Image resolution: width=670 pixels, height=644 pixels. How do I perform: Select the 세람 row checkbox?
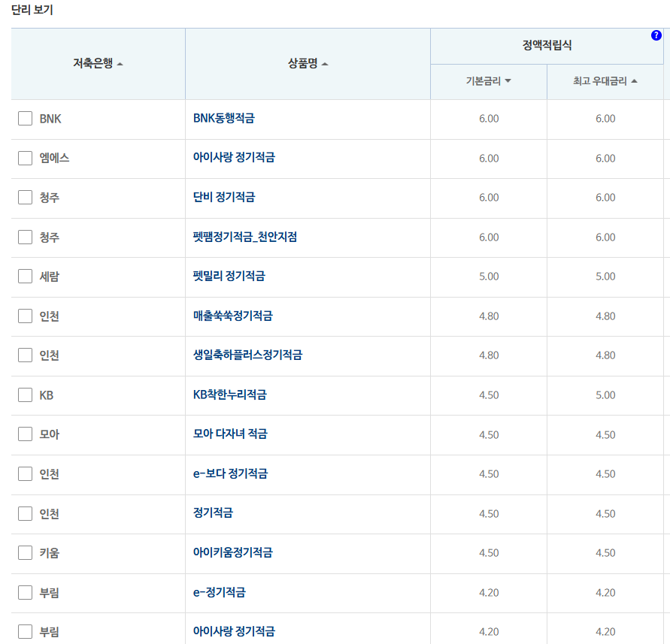point(26,277)
